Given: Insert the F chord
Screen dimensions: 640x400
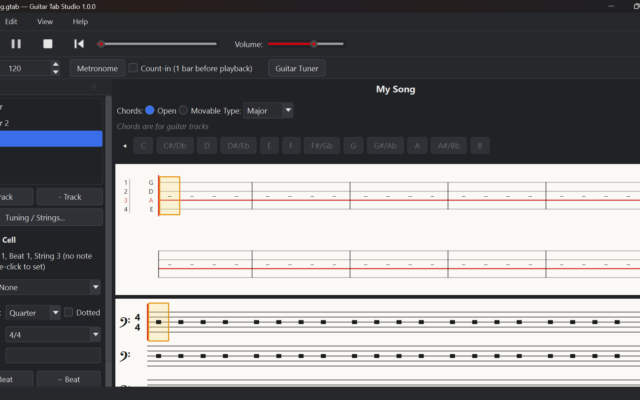Looking at the screenshot, I should [291, 146].
